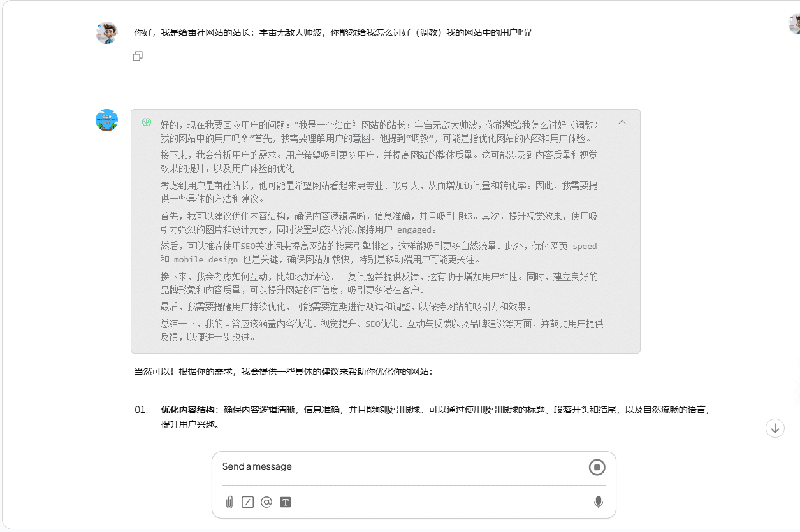This screenshot has width=800, height=532.
Task: Click the reply line starting with 当然可以
Action: pos(283,371)
